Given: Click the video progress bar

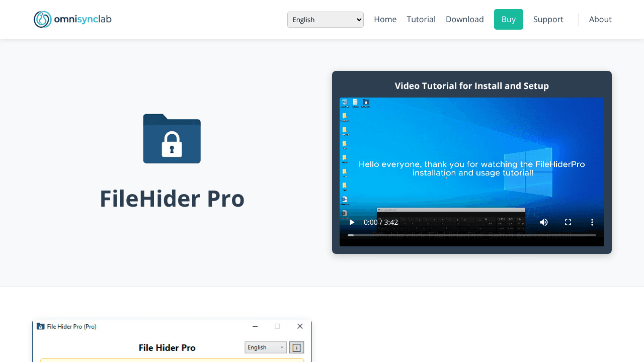Looking at the screenshot, I should [472, 235].
